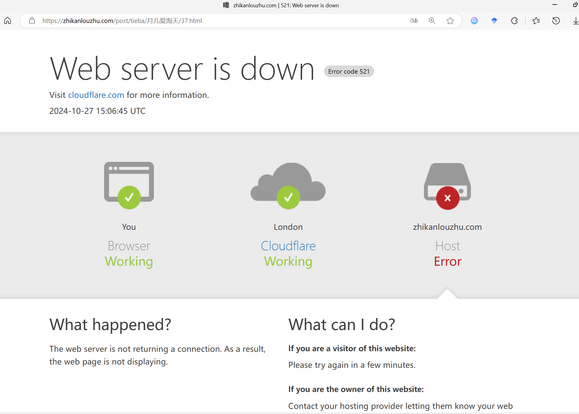Click the blue Cloudflare status link
The height and width of the screenshot is (414, 579).
(x=288, y=246)
